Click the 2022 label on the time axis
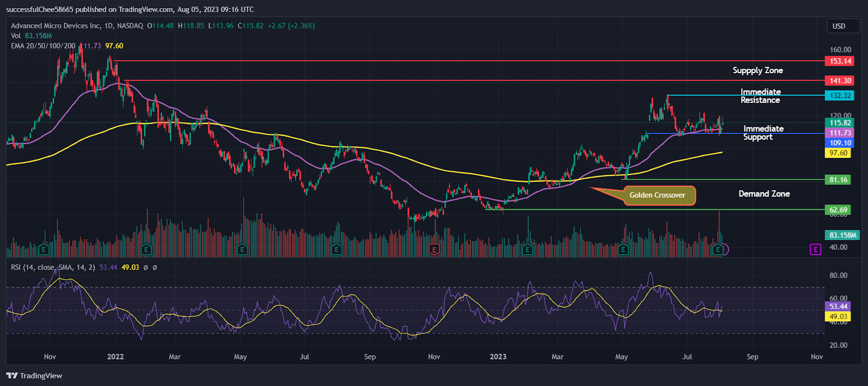The height and width of the screenshot is (386, 868). [x=116, y=357]
